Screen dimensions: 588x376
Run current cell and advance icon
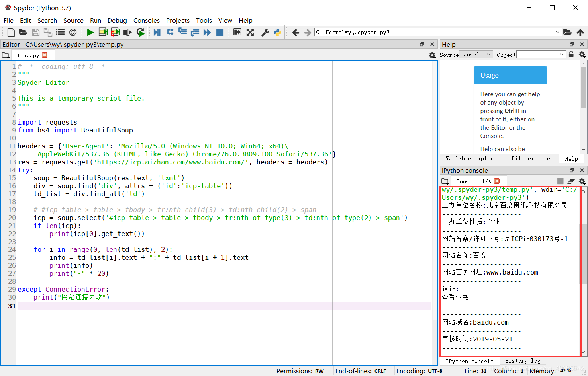116,32
